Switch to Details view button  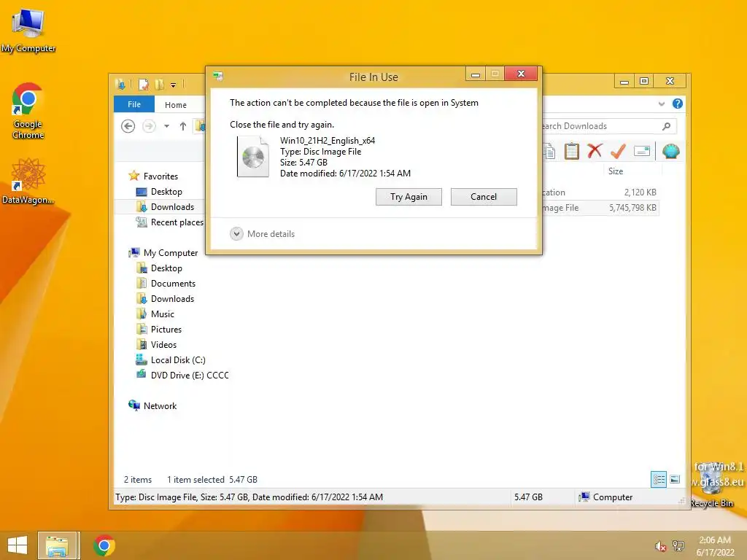tap(659, 480)
